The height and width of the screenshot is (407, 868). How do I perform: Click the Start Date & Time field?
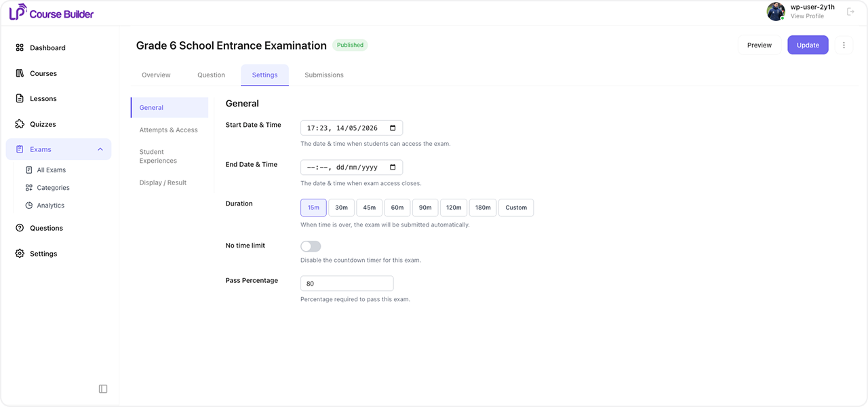coord(351,128)
